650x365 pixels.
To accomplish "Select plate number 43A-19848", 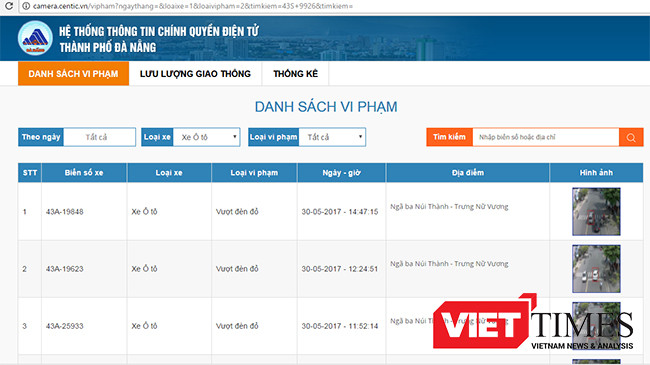I will (65, 212).
